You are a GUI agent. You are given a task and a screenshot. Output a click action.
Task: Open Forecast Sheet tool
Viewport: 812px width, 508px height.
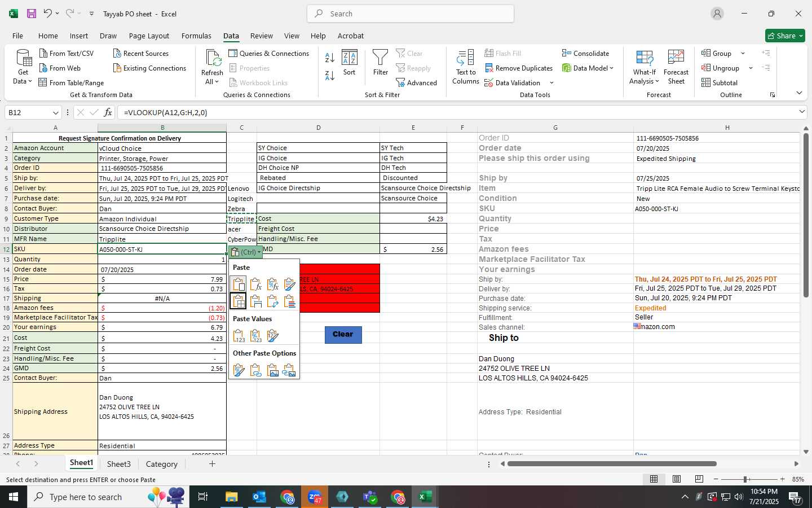coord(676,67)
